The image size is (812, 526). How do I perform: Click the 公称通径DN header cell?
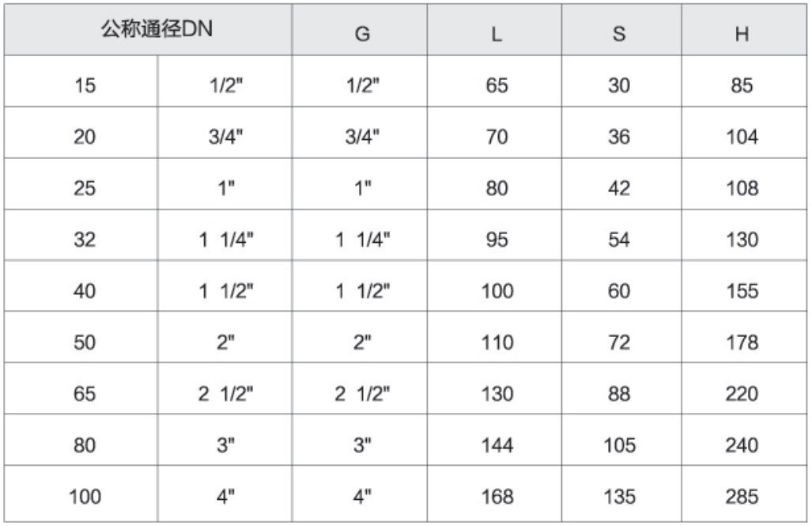tap(148, 29)
